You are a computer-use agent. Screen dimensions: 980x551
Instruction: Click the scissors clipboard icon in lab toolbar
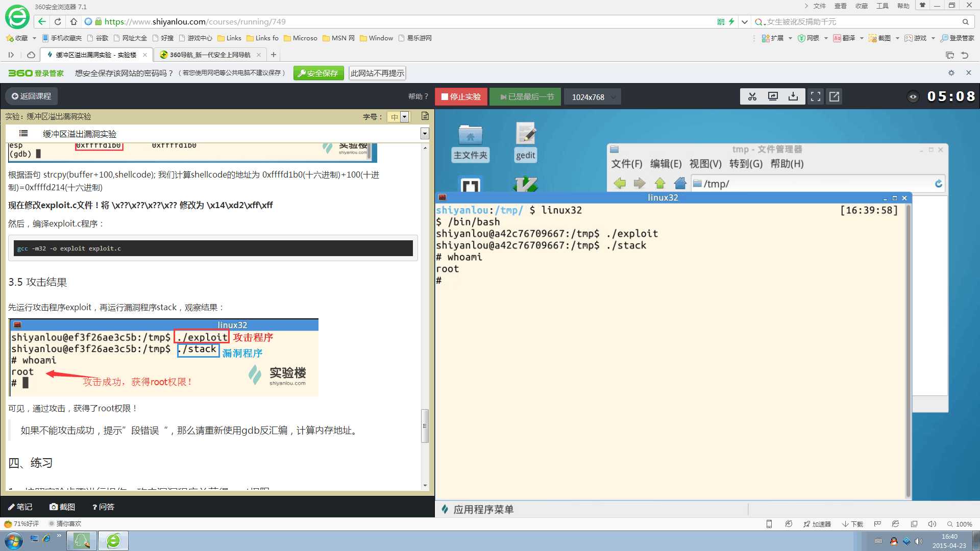(x=752, y=96)
